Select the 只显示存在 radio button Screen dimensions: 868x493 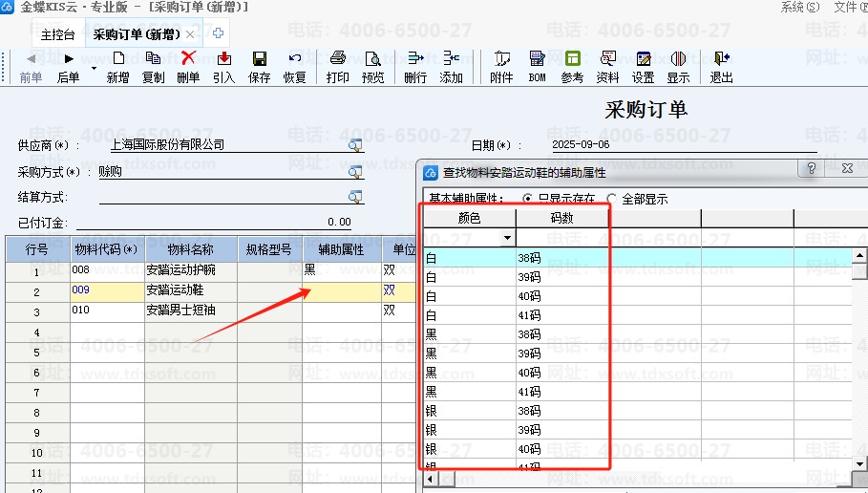[527, 199]
